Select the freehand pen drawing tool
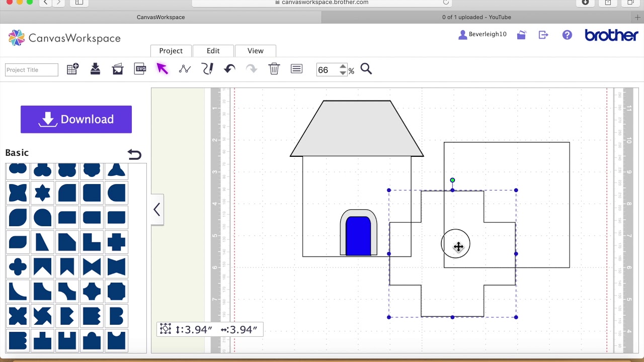This screenshot has width=644, height=362. click(x=207, y=69)
